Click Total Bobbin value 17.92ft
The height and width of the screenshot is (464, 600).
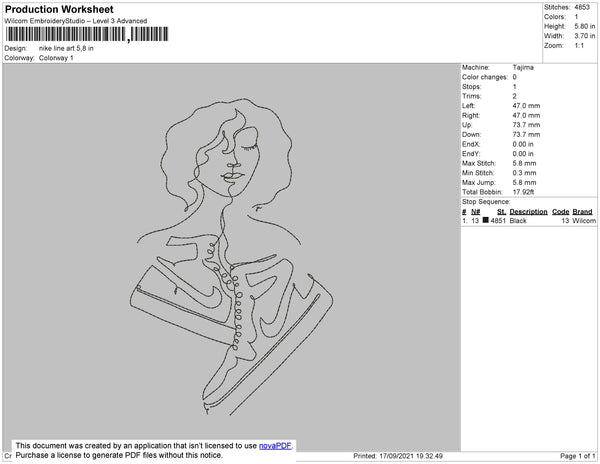523,192
